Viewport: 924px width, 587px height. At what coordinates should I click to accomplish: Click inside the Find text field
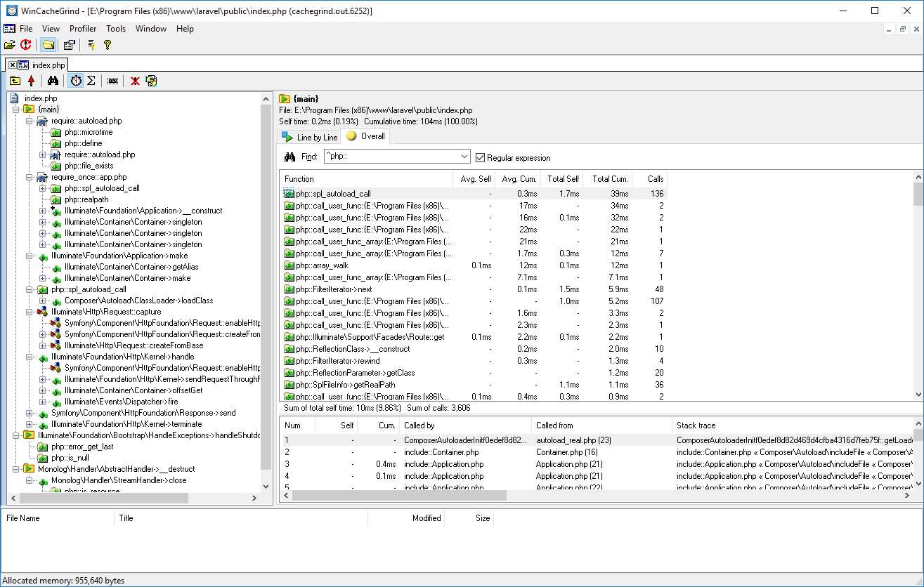point(391,157)
